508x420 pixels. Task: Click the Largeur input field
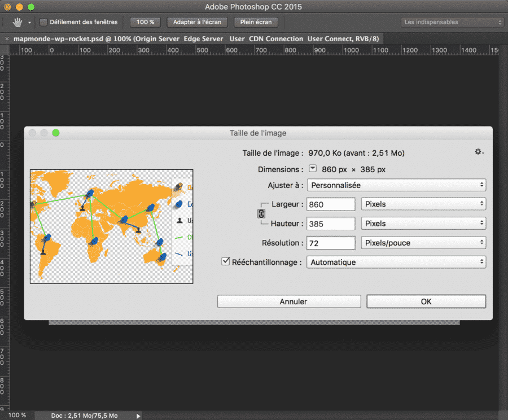coord(330,204)
